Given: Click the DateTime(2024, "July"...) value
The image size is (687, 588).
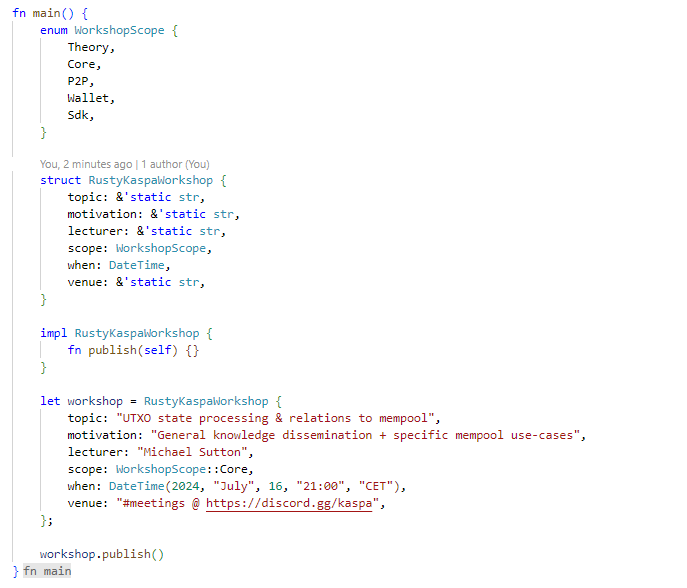Looking at the screenshot, I should tap(254, 486).
